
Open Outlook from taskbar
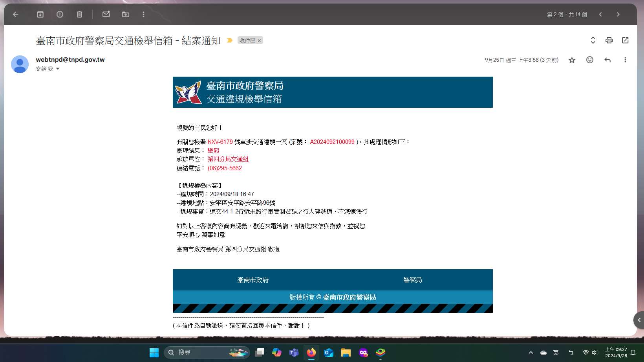tap(329, 353)
